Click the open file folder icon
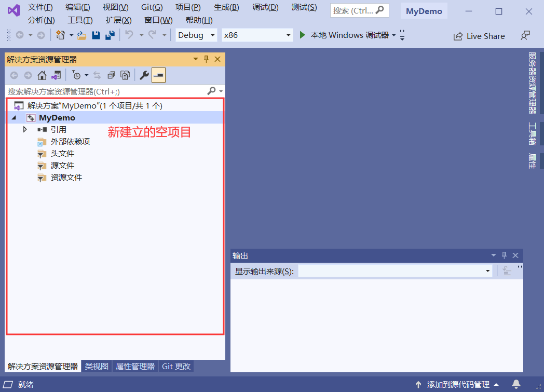544x392 pixels. pos(81,35)
